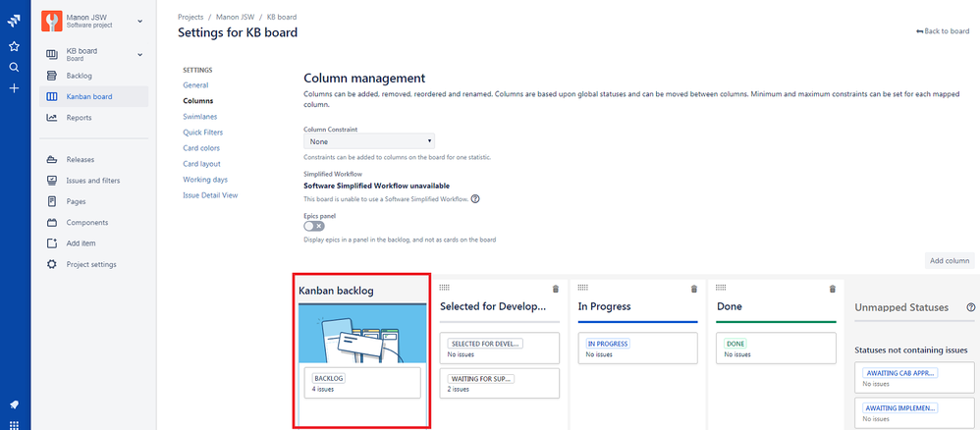Image resolution: width=980 pixels, height=430 pixels.
Task: Click the Reports chart icon
Action: coord(52,118)
